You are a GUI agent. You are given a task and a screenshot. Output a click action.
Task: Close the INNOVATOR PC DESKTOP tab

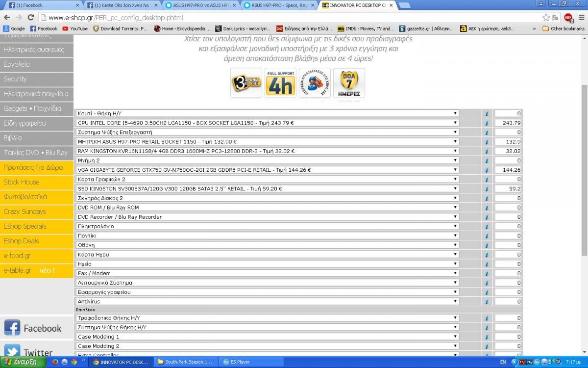391,5
